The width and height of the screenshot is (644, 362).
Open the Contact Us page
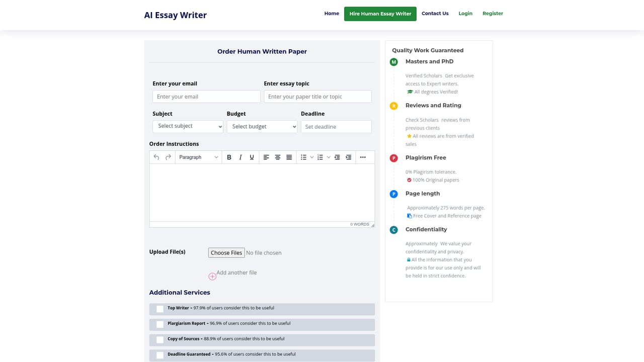click(x=435, y=14)
